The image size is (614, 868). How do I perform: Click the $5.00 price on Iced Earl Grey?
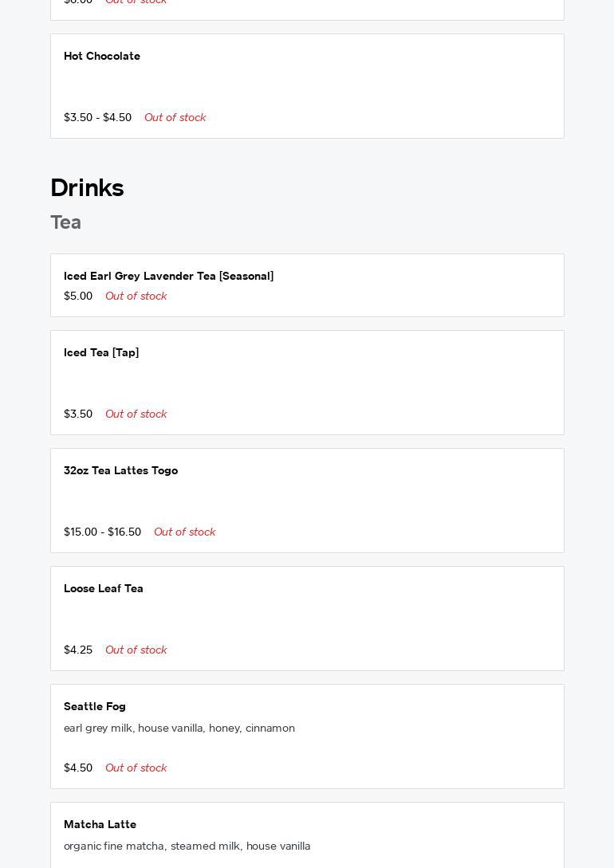pyautogui.click(x=78, y=297)
